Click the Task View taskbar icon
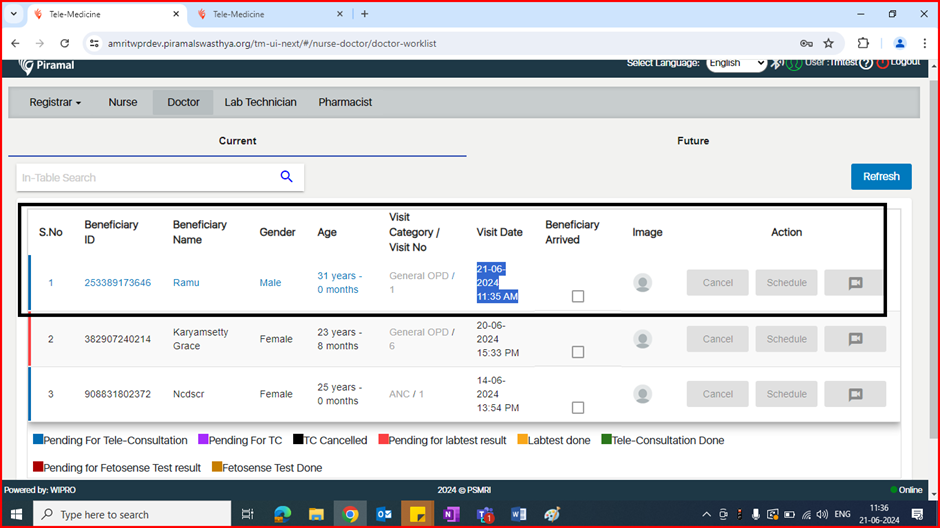This screenshot has height=528, width=940. (248, 514)
